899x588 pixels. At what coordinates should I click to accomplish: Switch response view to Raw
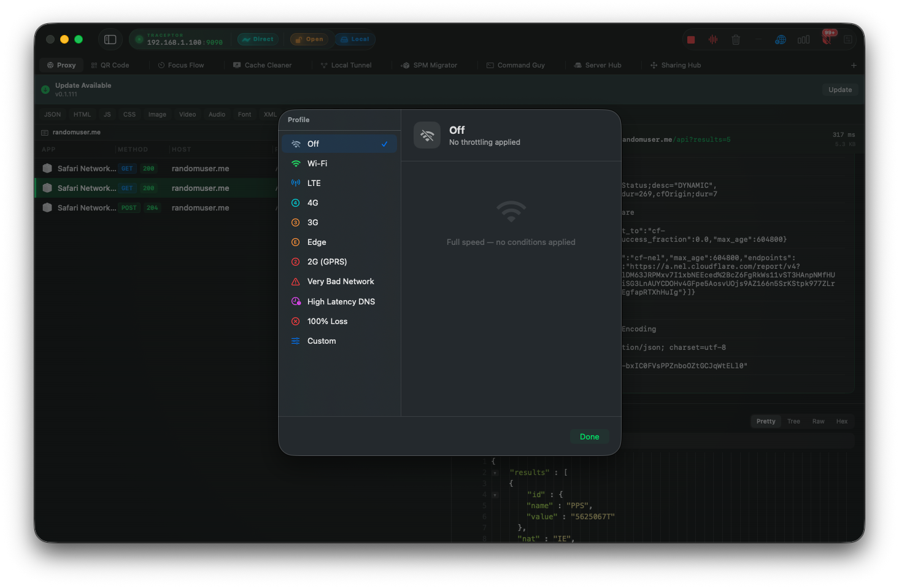click(x=819, y=421)
